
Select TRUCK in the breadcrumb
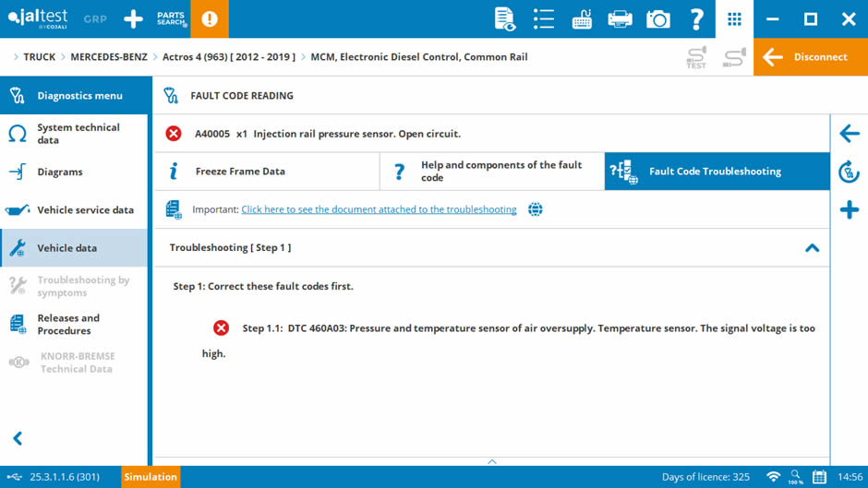40,57
